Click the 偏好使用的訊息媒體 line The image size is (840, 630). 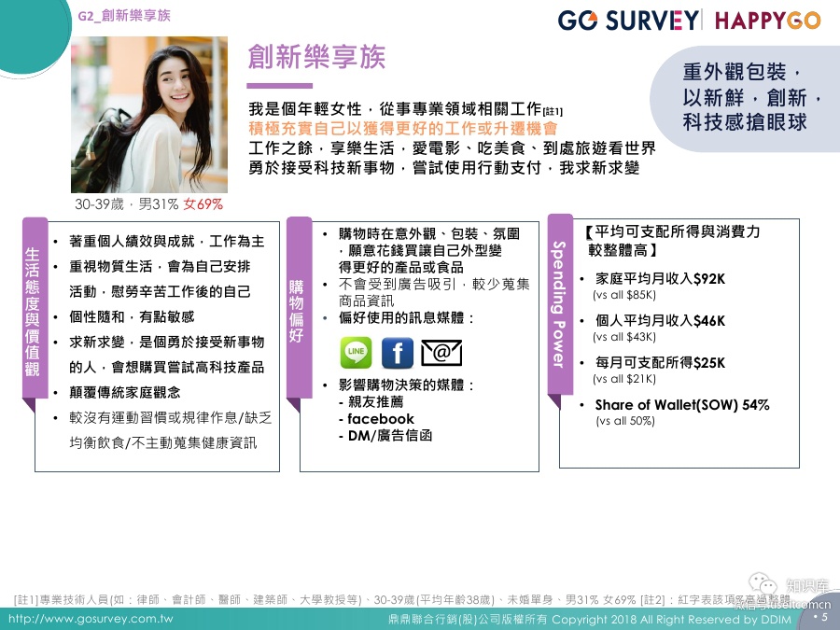(x=407, y=317)
